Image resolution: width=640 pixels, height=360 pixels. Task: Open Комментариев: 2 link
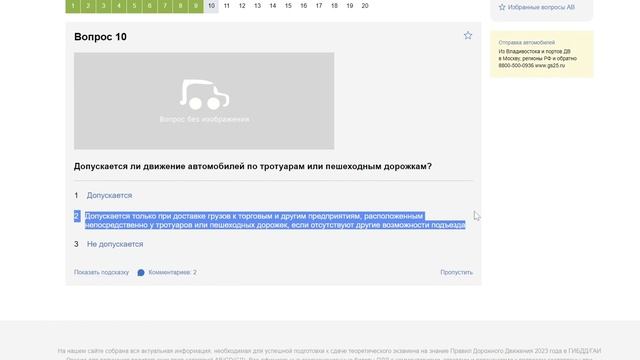pyautogui.click(x=172, y=272)
